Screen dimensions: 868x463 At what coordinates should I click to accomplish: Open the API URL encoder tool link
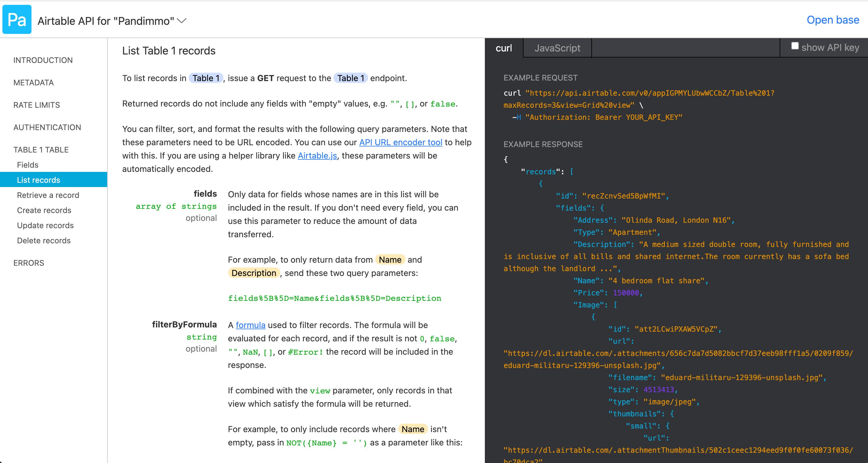pos(400,142)
